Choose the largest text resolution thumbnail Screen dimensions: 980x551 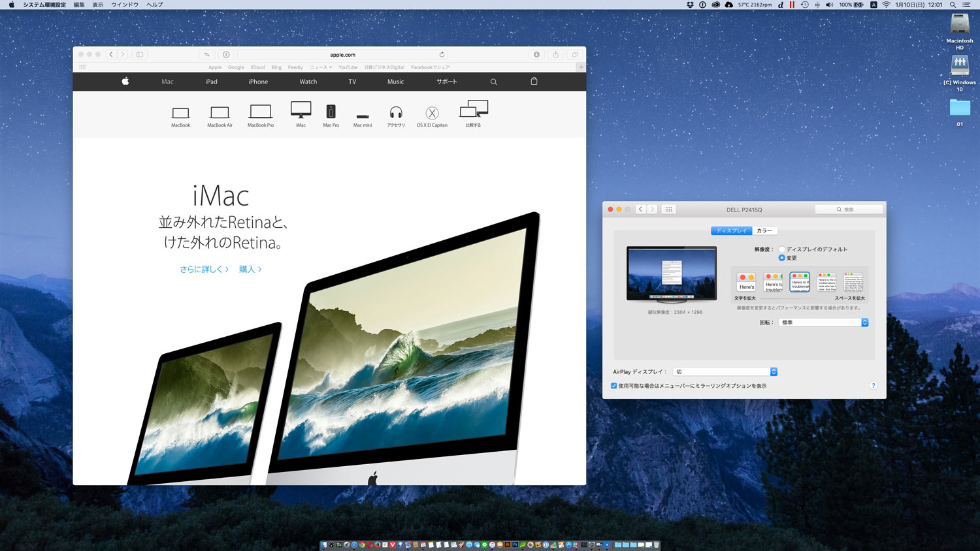tap(746, 282)
